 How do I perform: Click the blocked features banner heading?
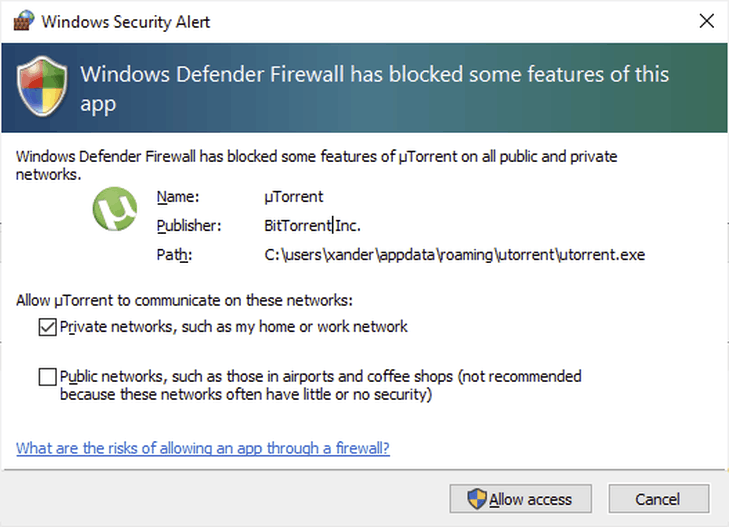pos(375,88)
